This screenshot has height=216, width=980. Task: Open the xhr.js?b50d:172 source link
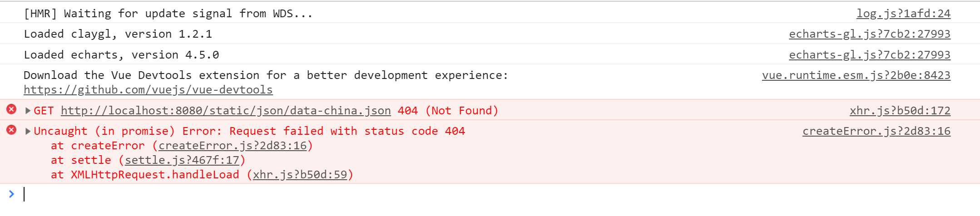tap(900, 111)
